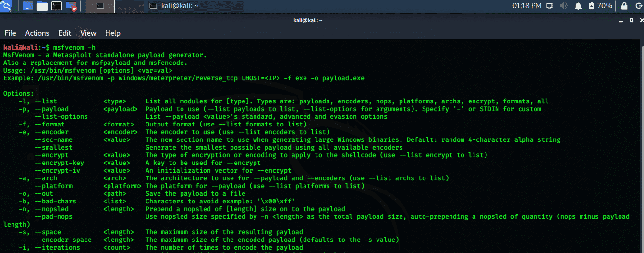Click the screen recorder panel launcher
644x253 pixels.
click(x=72, y=6)
